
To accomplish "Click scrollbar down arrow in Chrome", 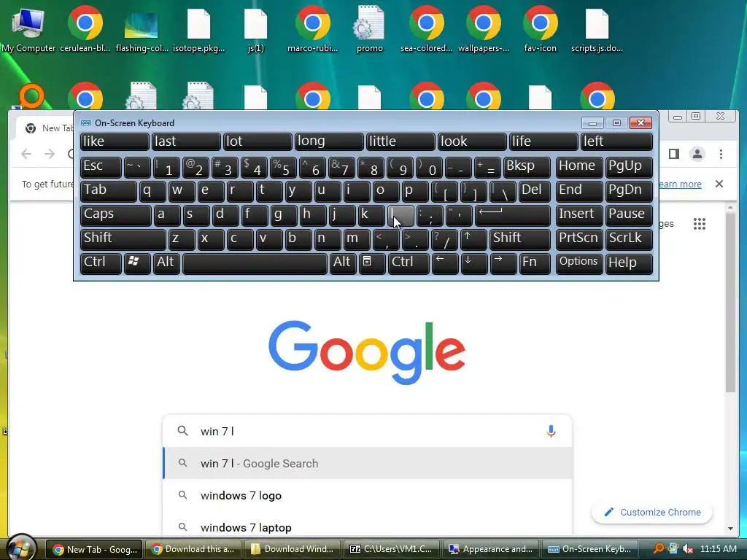I will coord(731,529).
